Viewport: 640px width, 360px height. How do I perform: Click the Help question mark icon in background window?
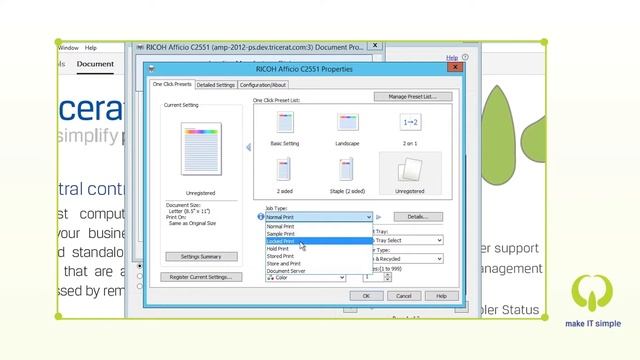tap(465, 57)
